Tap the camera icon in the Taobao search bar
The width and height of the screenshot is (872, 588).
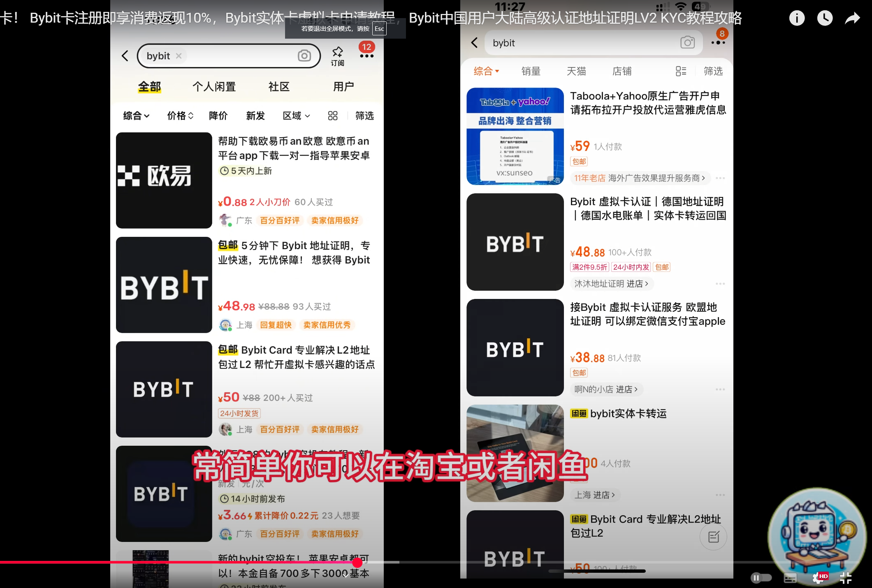click(687, 42)
